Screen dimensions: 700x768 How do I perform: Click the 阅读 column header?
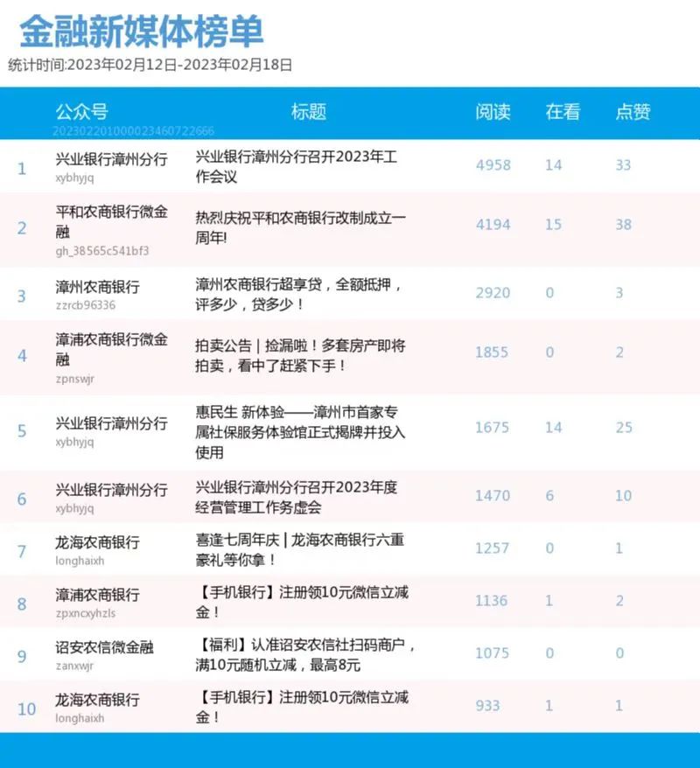[x=493, y=112]
